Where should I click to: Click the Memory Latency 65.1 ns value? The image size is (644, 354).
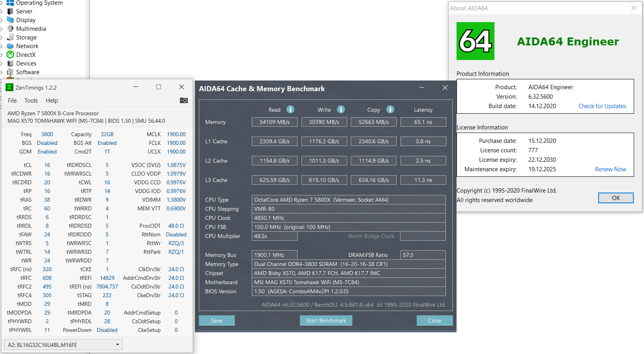[423, 122]
